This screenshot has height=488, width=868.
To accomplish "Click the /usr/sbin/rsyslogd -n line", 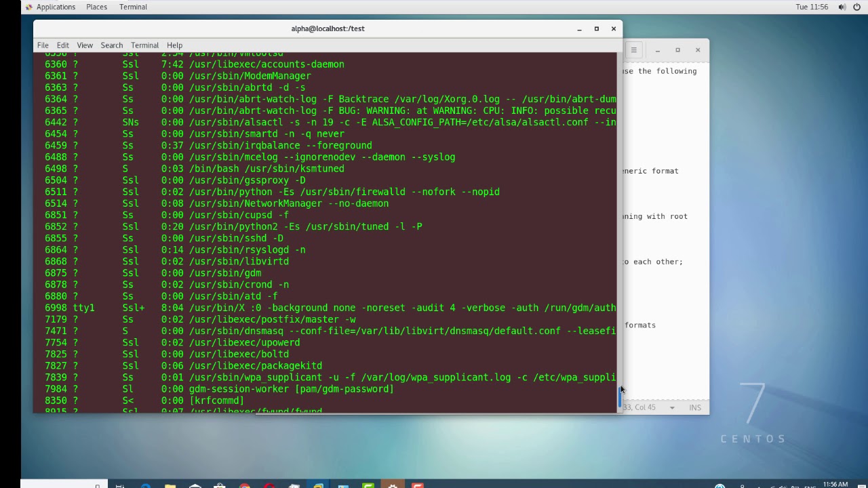I will tap(175, 250).
